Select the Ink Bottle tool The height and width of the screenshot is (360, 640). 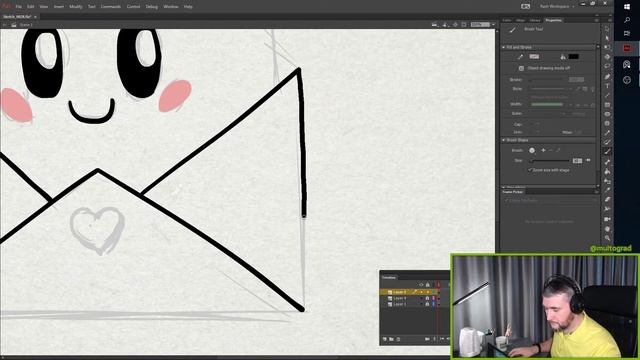coord(607,181)
